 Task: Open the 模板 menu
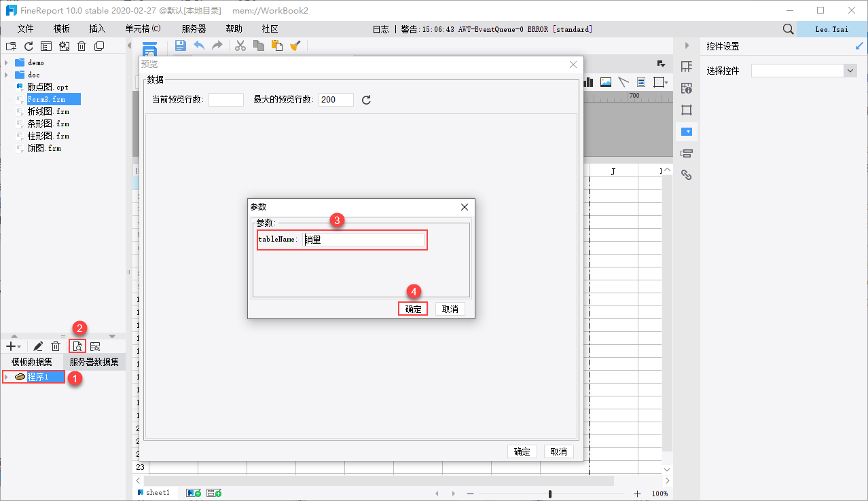62,29
